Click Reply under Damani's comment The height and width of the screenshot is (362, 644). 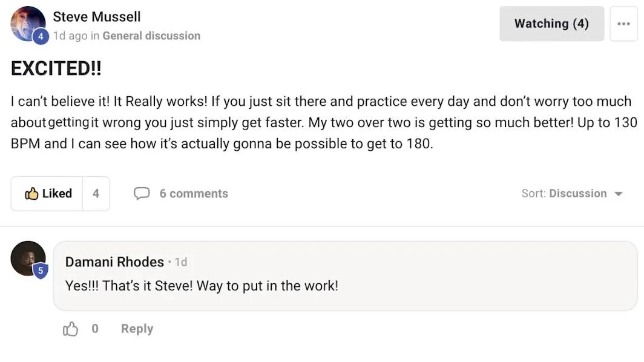pyautogui.click(x=137, y=329)
